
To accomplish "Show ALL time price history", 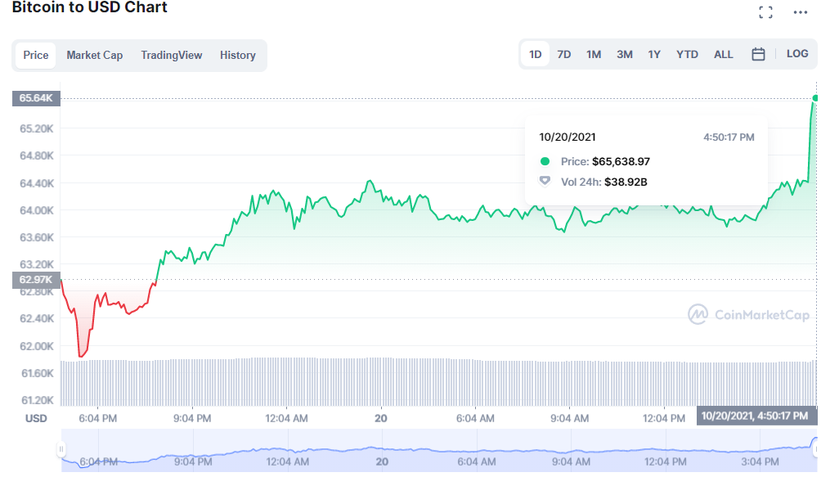I will click(x=723, y=54).
